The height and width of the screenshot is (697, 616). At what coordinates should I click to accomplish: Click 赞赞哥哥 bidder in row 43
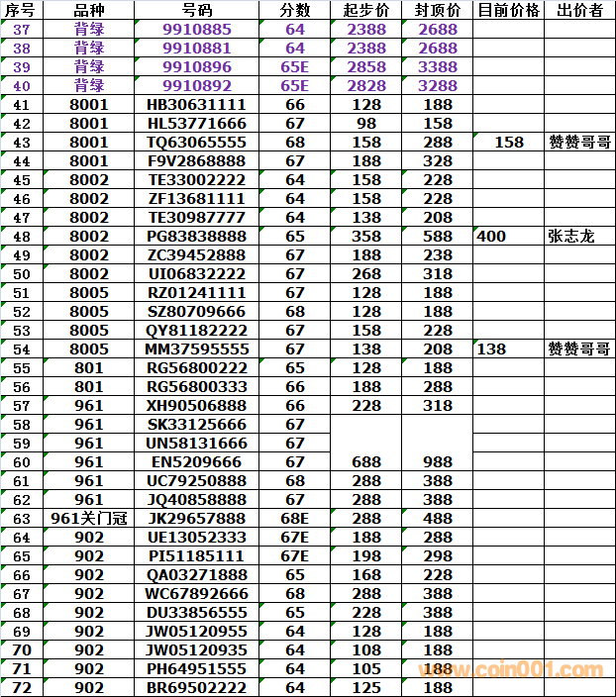[x=579, y=143]
